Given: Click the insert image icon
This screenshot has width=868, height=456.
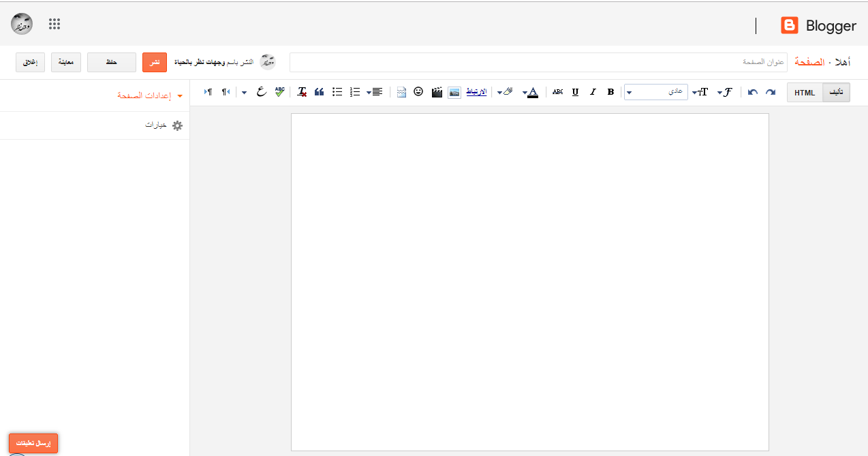Looking at the screenshot, I should tap(454, 92).
